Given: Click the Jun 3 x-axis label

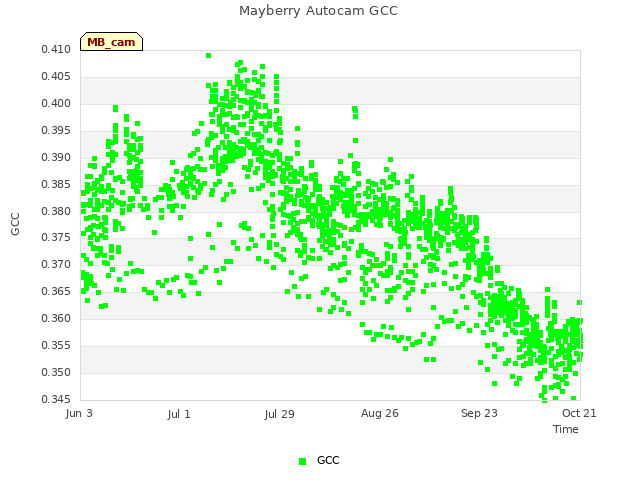Looking at the screenshot, I should 79,413.
